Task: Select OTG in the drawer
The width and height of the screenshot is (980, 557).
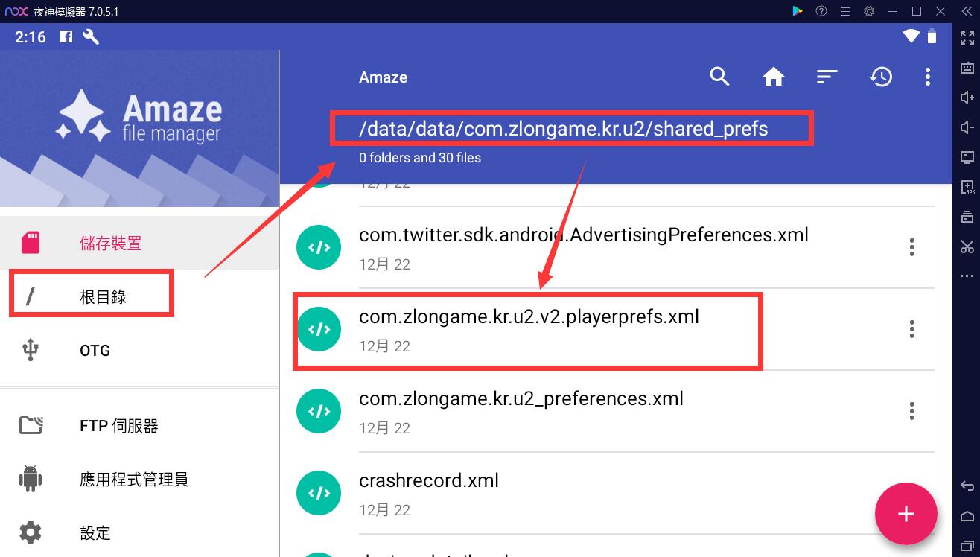Action: pos(139,350)
